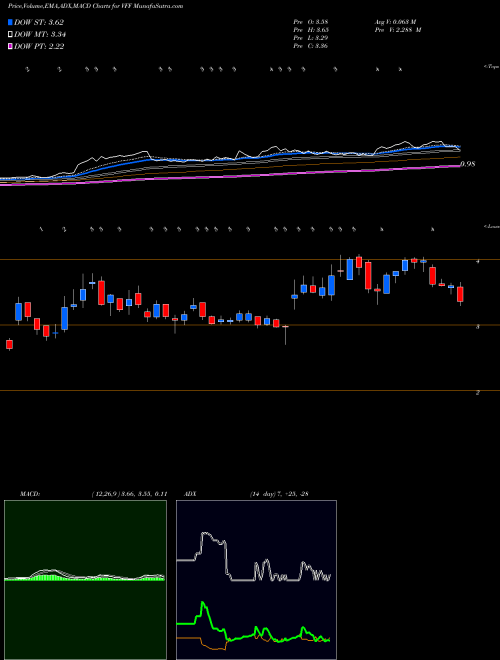Select the 'Pre H: 3.65' value

tap(311, 30)
